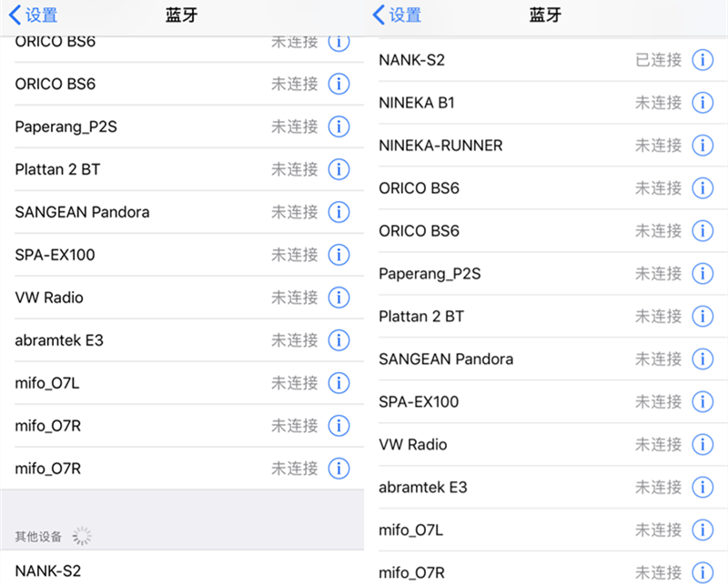This screenshot has width=728, height=585.
Task: Tap 未连接 status beside NINEKA B1
Action: coord(658,103)
